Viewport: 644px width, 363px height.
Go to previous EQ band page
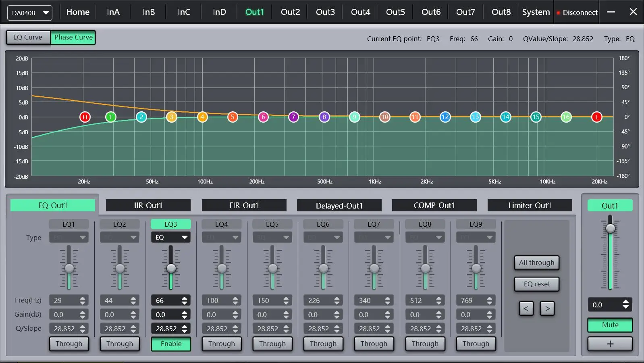[526, 309]
